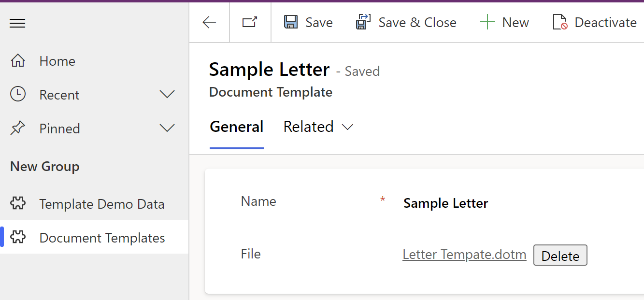644x300 pixels.
Task: Click the Save & Close icon
Action: coord(363,22)
